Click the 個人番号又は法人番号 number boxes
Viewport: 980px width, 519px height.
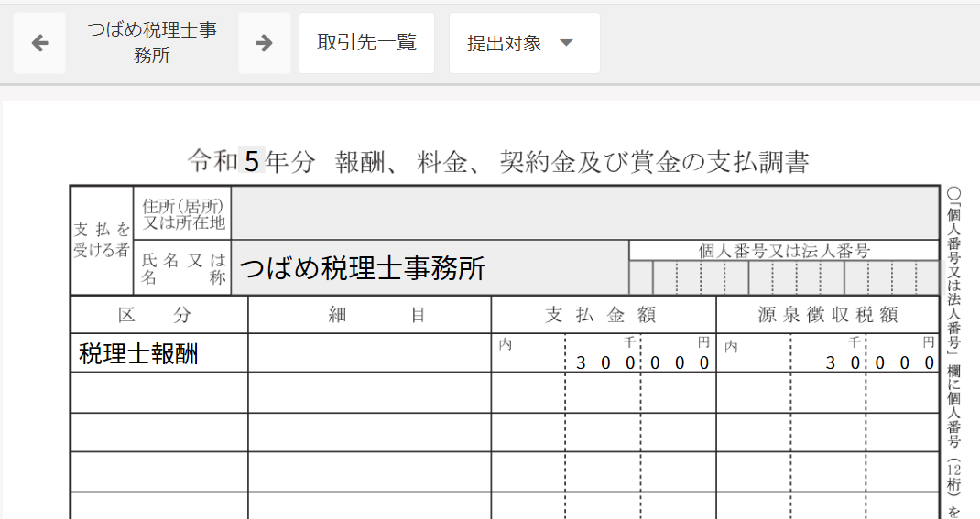(784, 277)
